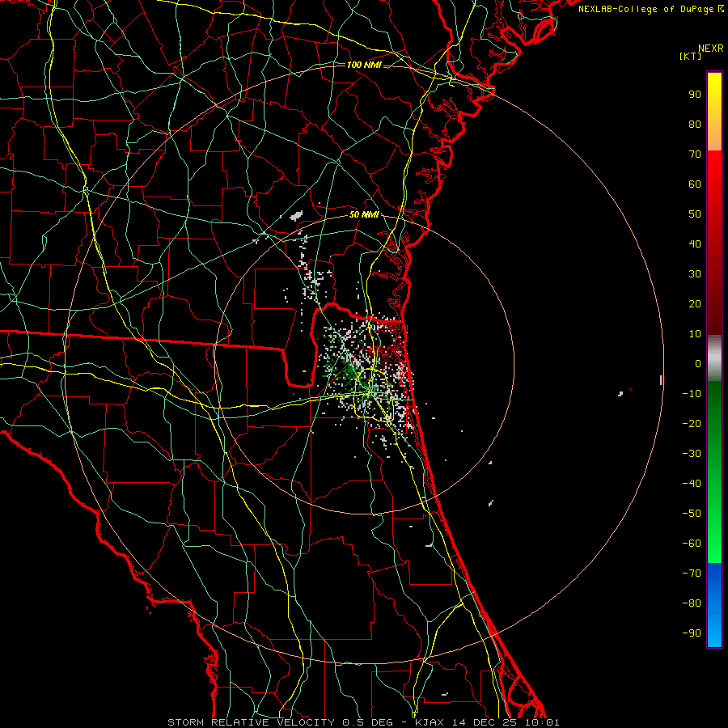The height and width of the screenshot is (728, 728).
Task: Click the Storm Relative Velocity caption at bottom
Action: (x=363, y=722)
